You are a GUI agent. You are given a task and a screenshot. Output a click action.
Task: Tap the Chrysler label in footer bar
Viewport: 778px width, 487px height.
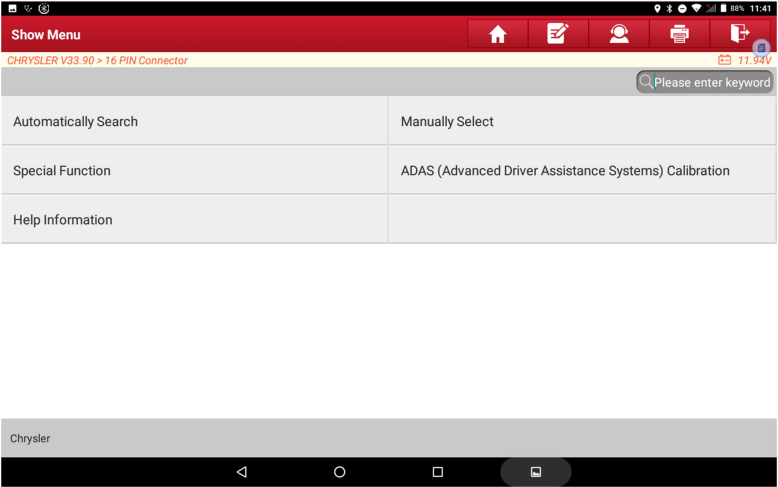click(x=30, y=439)
